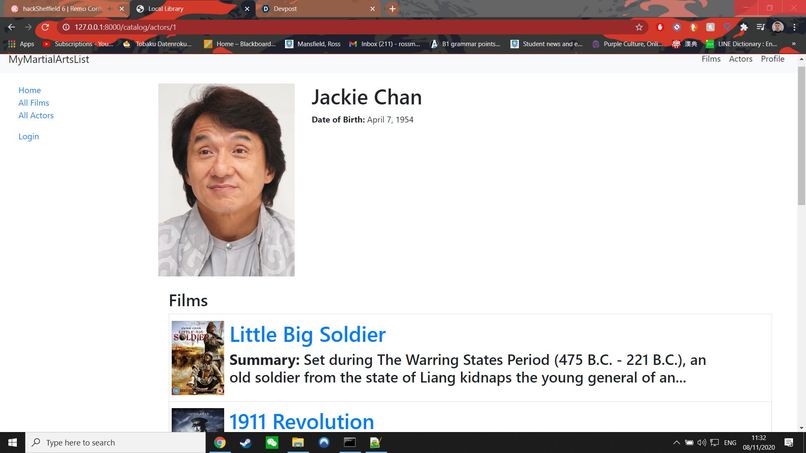
Task: Open File Explorer from the taskbar
Action: (298, 442)
